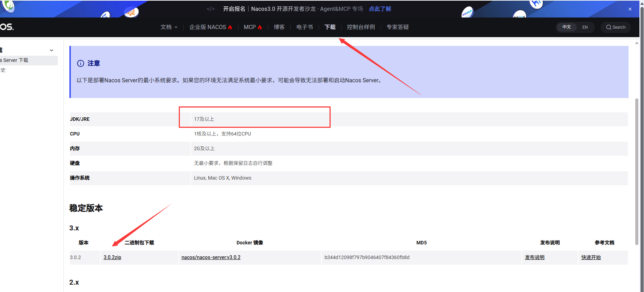The height and width of the screenshot is (292, 644).
Task: Go to the 博客 page
Action: 279,27
